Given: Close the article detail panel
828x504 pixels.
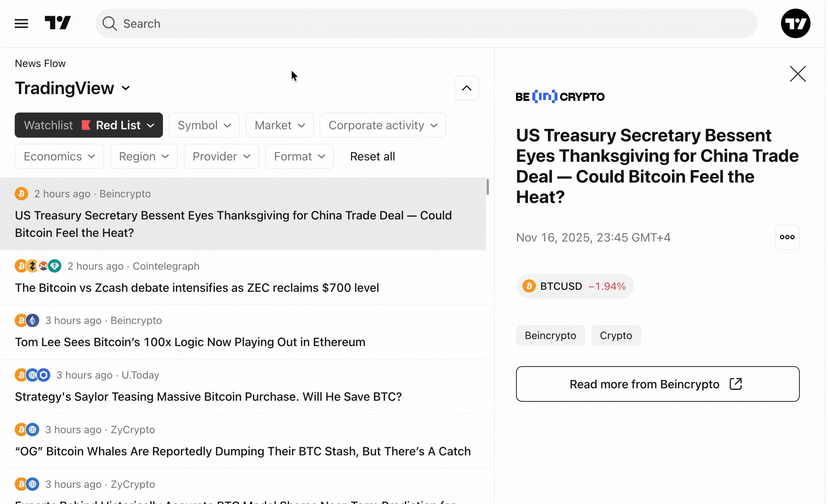Looking at the screenshot, I should tap(797, 74).
